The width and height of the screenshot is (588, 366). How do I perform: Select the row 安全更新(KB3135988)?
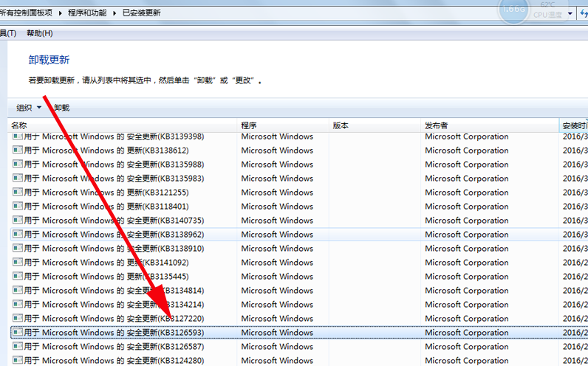tap(299, 164)
